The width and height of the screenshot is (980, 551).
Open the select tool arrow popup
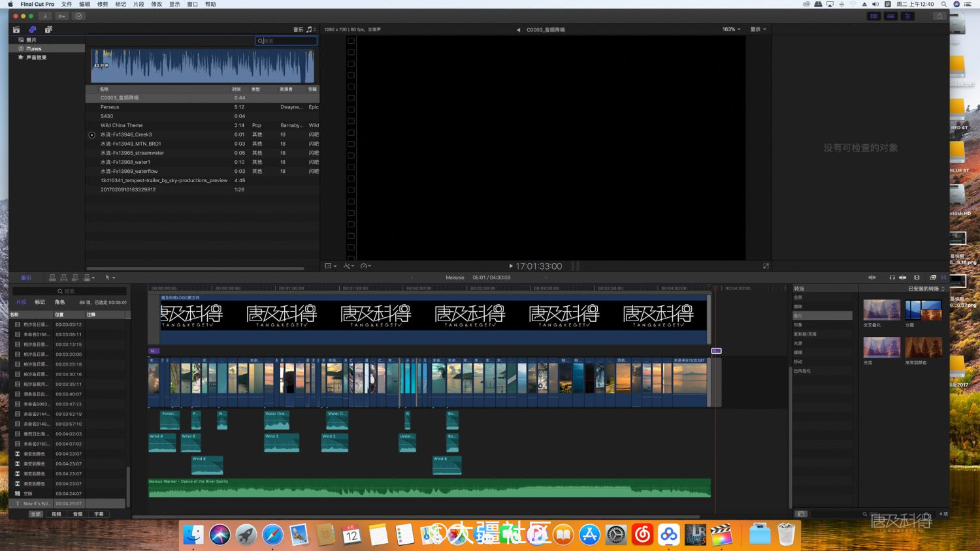[110, 277]
